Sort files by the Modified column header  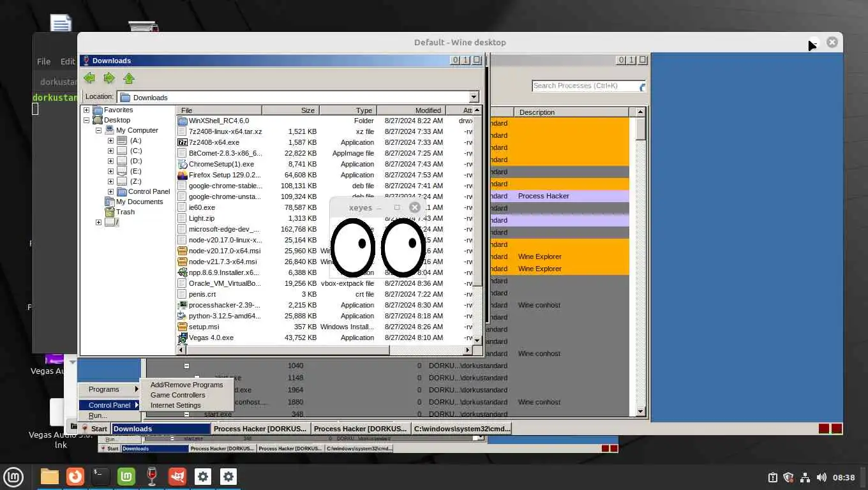pyautogui.click(x=411, y=110)
